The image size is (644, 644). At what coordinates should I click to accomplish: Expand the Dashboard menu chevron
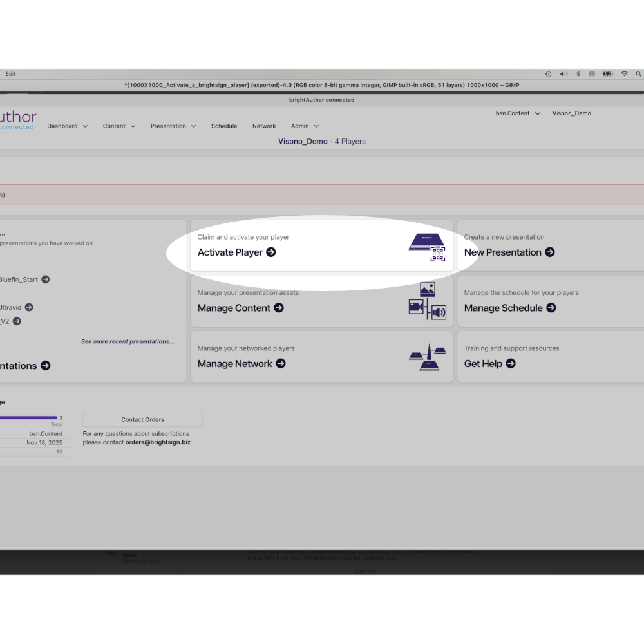[x=86, y=126]
